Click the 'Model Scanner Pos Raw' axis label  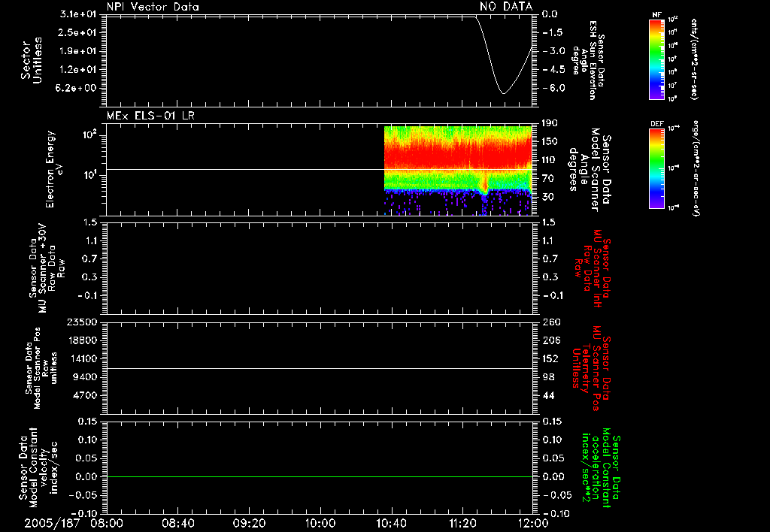[x=41, y=368]
